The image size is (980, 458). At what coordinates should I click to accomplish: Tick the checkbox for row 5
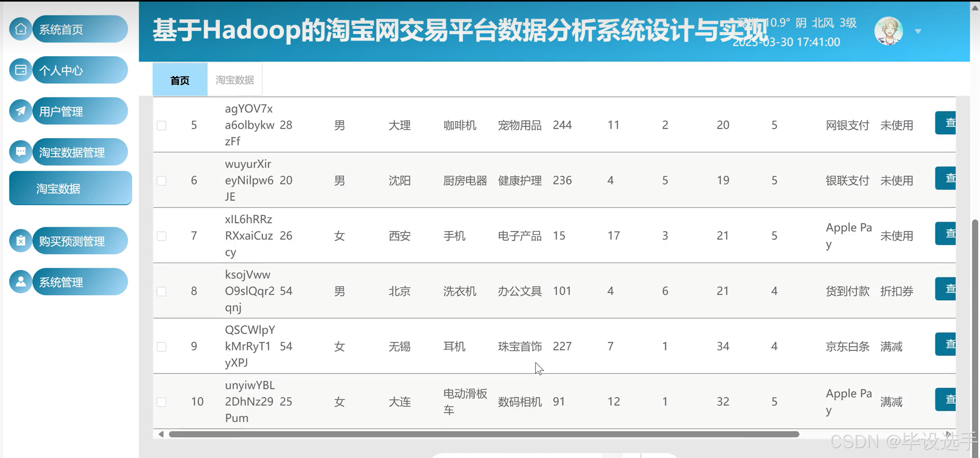click(162, 125)
